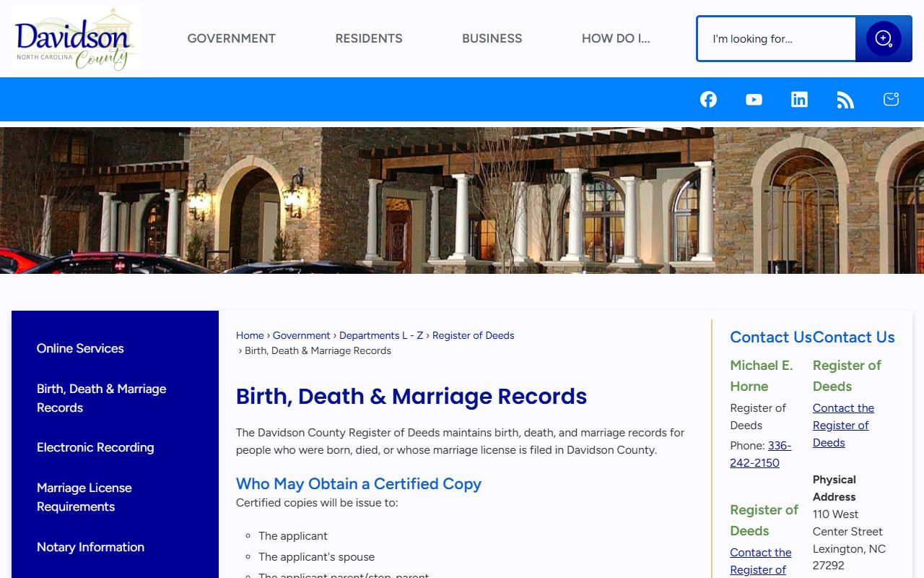Click the "I'm looking for..." search field

click(777, 39)
